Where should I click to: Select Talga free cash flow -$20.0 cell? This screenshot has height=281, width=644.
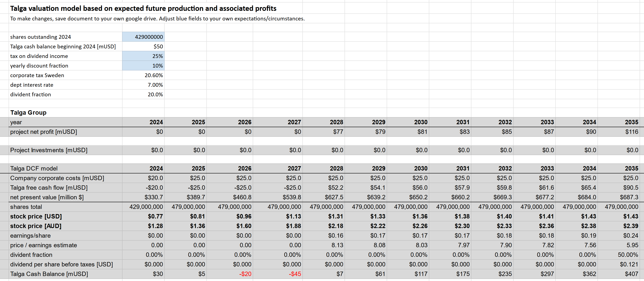(x=143, y=188)
